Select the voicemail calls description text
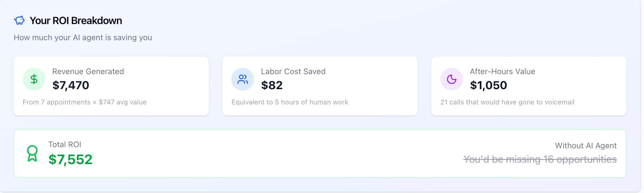Image resolution: width=644 pixels, height=193 pixels. (507, 102)
